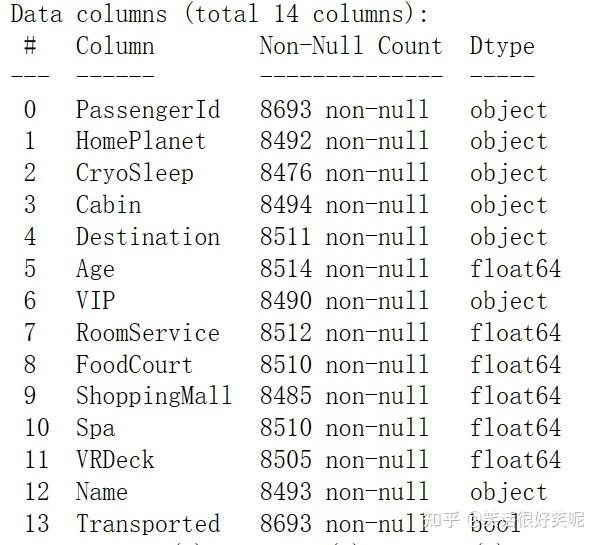The image size is (600, 545).
Task: Select the FoodCourt column name
Action: (135, 365)
